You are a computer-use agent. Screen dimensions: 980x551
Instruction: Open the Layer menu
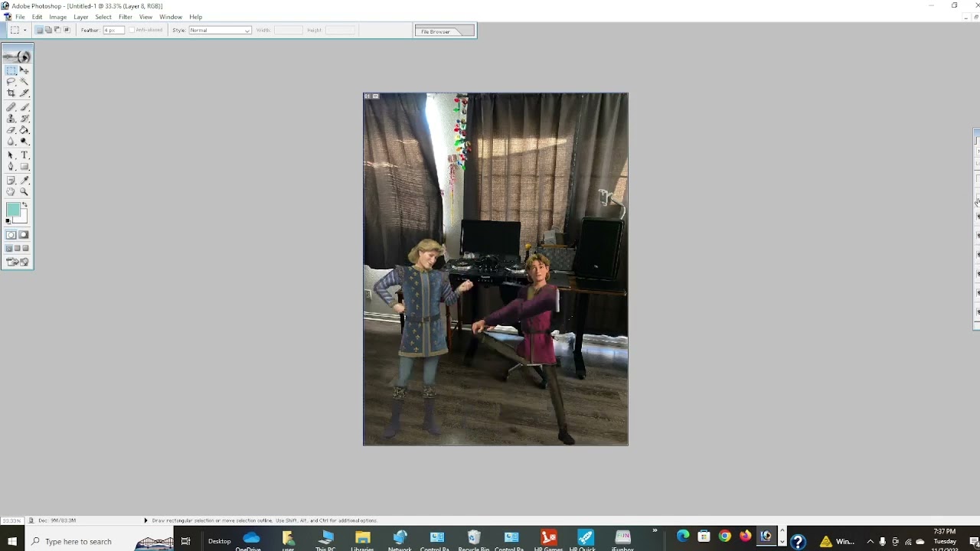(x=80, y=17)
